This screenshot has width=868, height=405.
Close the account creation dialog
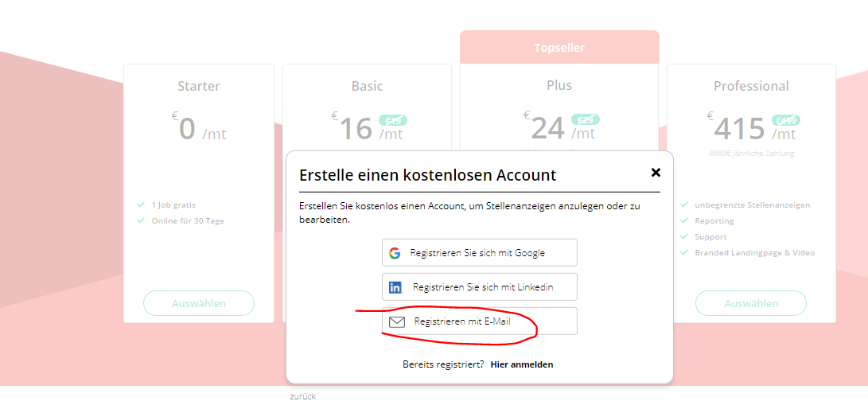coord(656,173)
